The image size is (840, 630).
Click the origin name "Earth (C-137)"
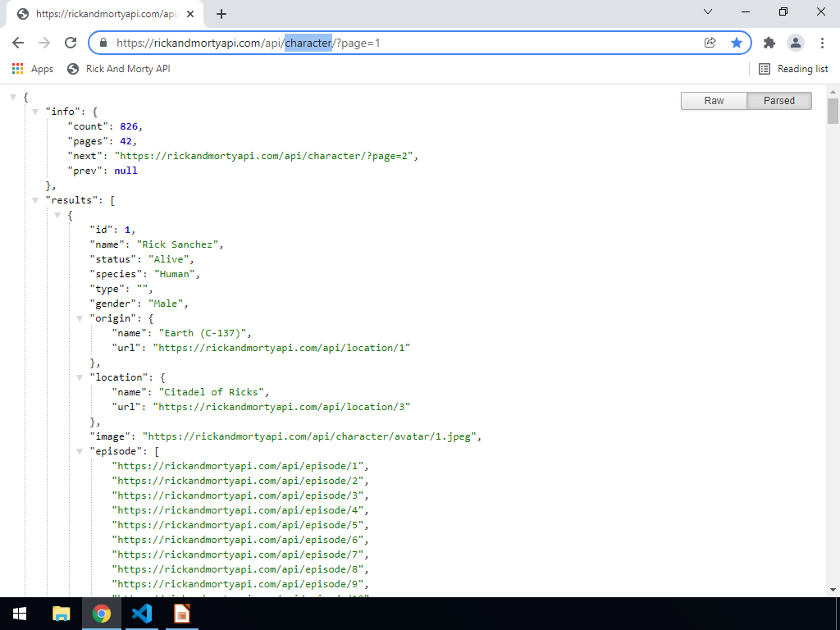(x=203, y=333)
